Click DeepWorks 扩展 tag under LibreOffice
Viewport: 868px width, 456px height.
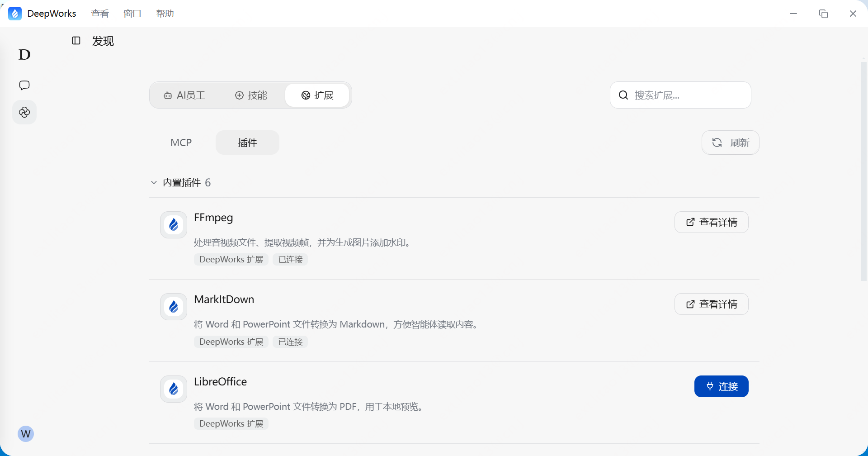pos(231,424)
